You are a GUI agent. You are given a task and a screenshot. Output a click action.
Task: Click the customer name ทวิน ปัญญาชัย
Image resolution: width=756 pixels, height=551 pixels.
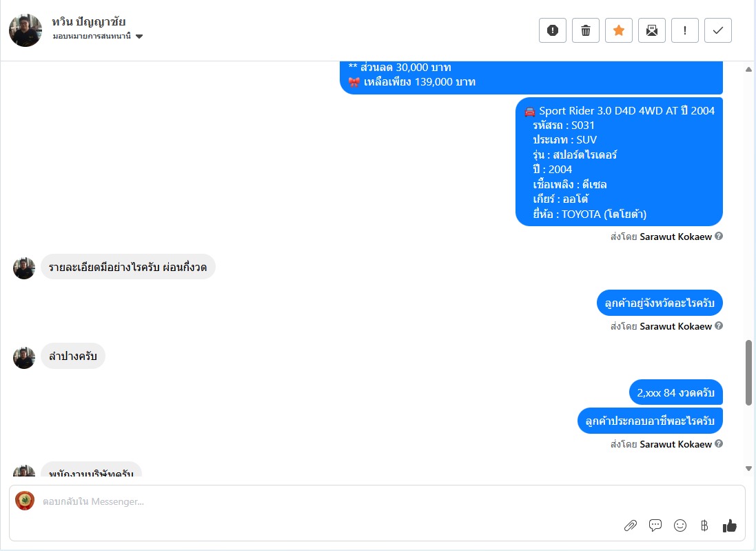[x=89, y=21]
